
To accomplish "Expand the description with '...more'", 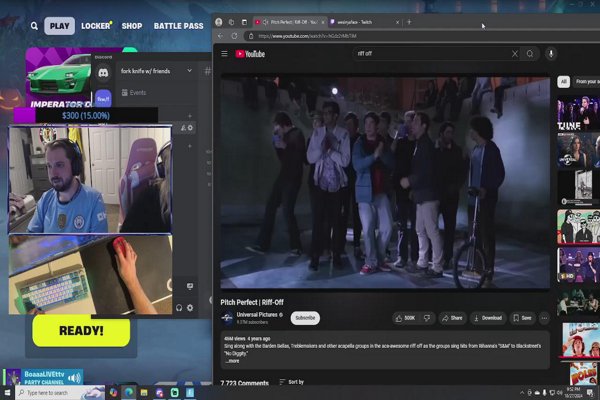I will click(x=232, y=361).
